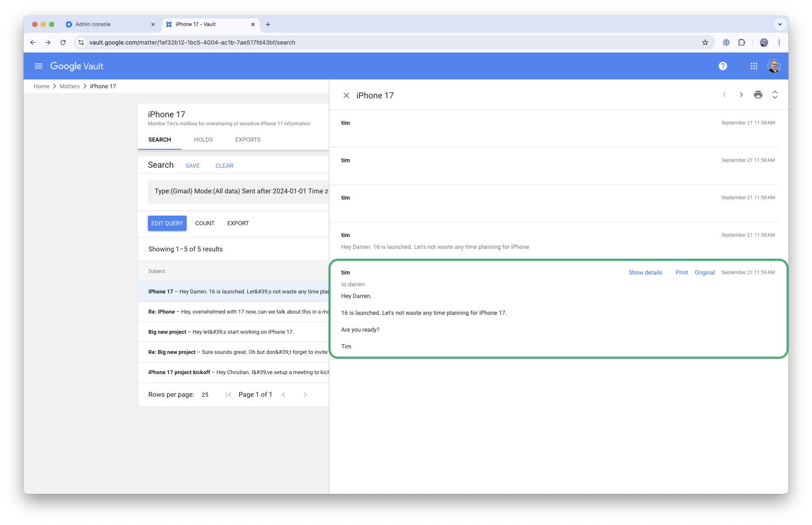The width and height of the screenshot is (812, 525).
Task: Click the COUNT button
Action: [x=205, y=223]
